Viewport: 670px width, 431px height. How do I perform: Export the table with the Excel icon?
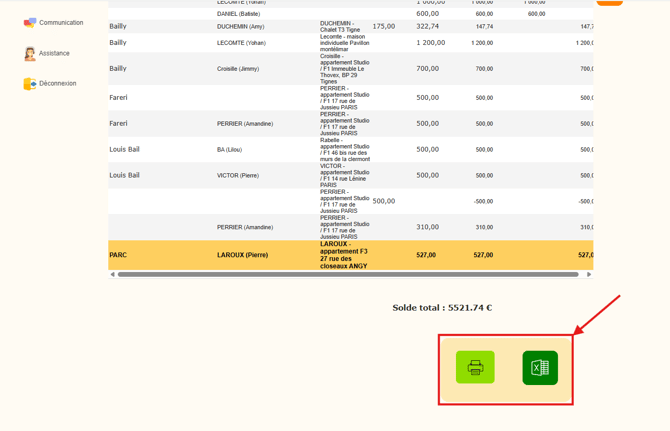tap(540, 368)
